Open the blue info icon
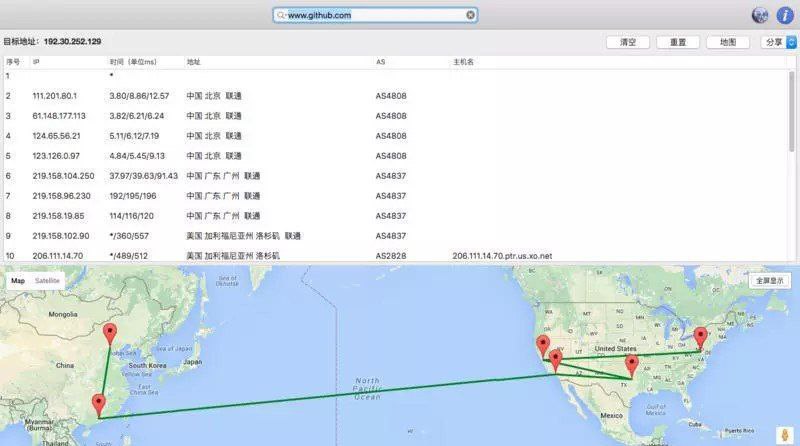Image resolution: width=800 pixels, height=446 pixels. pyautogui.click(x=784, y=15)
